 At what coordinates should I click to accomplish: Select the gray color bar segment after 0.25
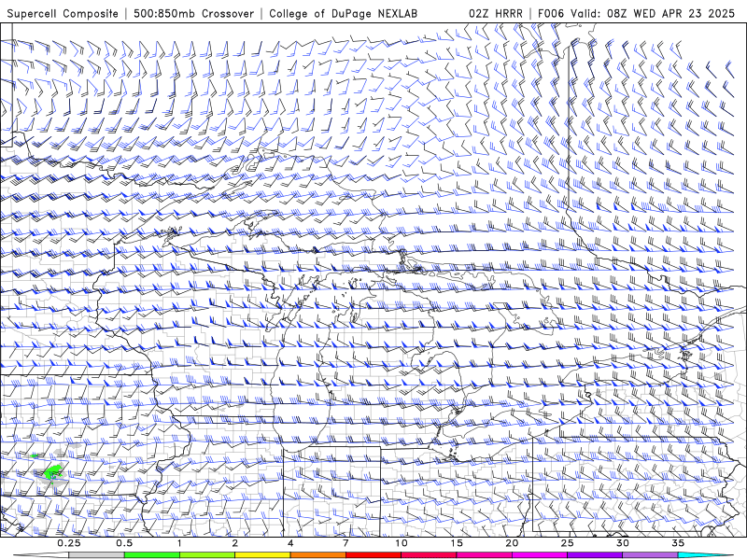[96, 555]
